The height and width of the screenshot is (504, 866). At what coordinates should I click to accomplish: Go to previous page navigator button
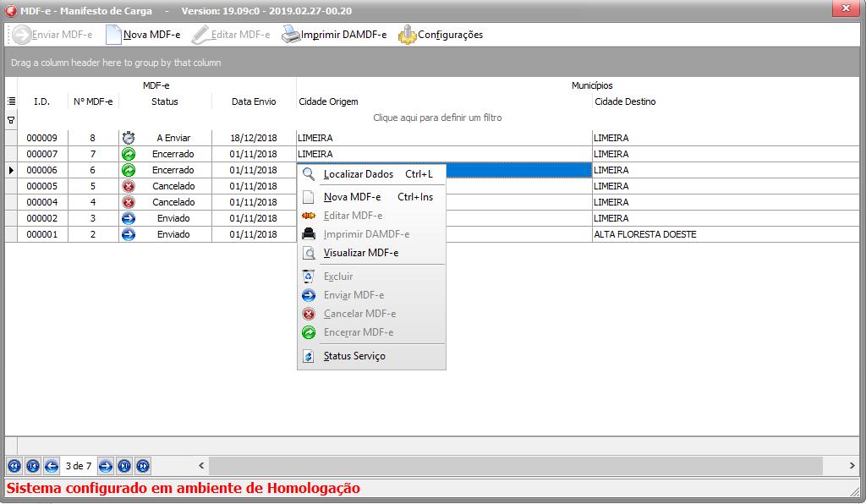tap(33, 467)
